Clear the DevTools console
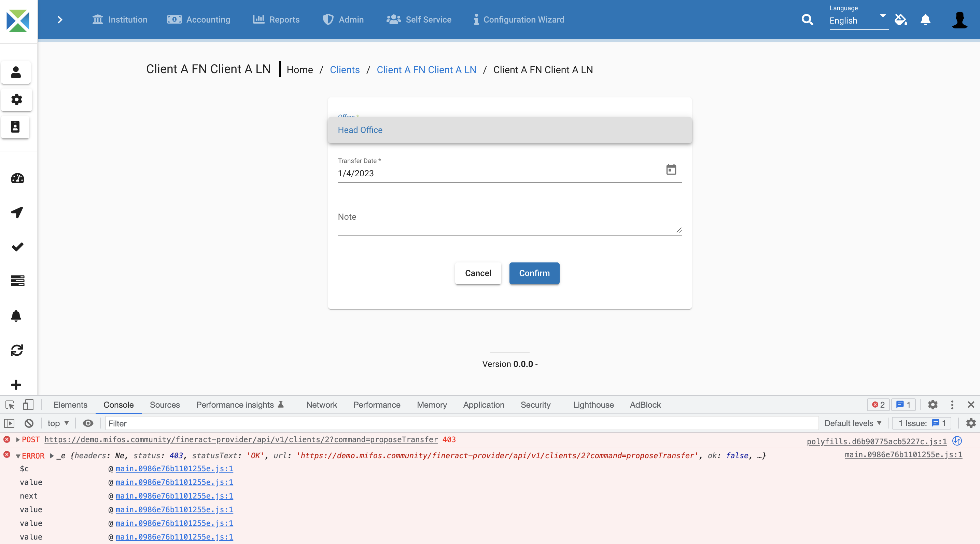Image resolution: width=980 pixels, height=544 pixels. [x=29, y=423]
